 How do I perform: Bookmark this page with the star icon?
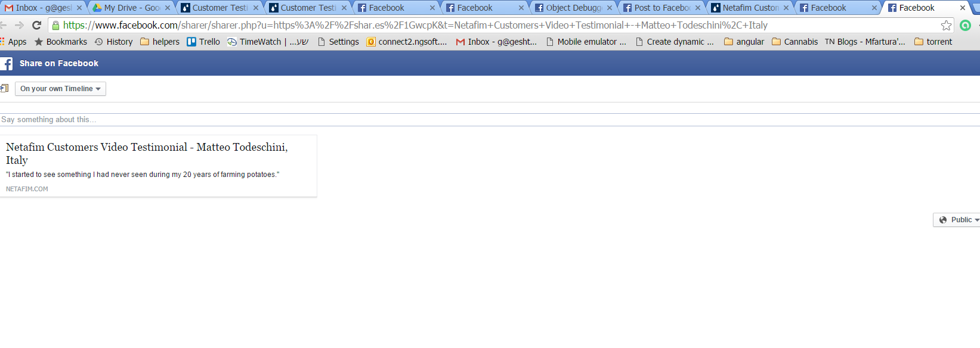click(x=946, y=25)
